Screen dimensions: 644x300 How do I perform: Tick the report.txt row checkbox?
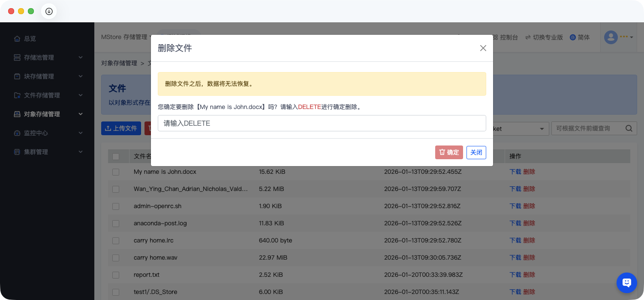pos(116,275)
